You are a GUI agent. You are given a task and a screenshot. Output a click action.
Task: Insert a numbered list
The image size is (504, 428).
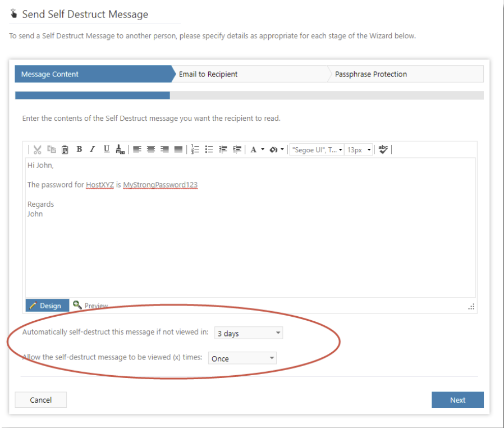195,149
